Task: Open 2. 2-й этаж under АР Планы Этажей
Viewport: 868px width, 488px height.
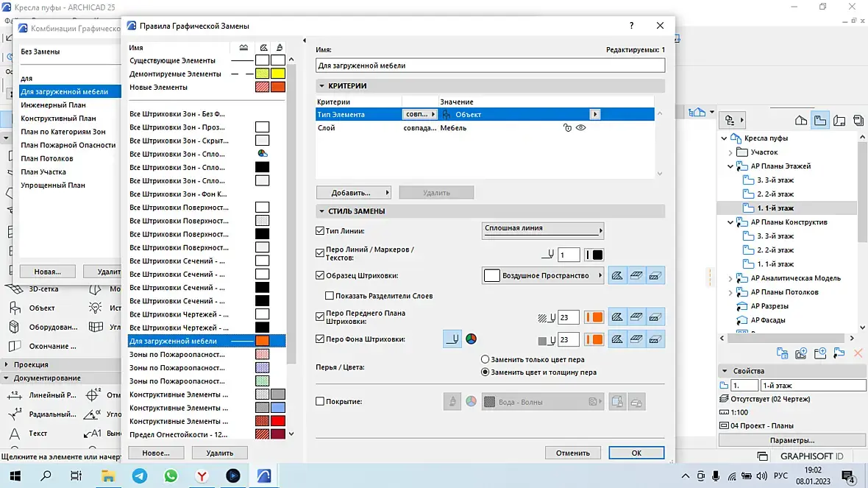Action: point(775,194)
